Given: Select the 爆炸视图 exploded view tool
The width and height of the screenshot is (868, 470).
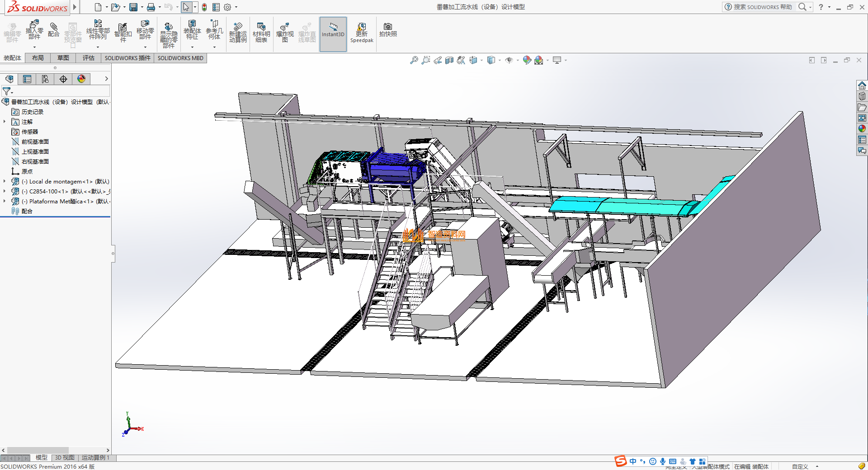Looking at the screenshot, I should (x=285, y=33).
